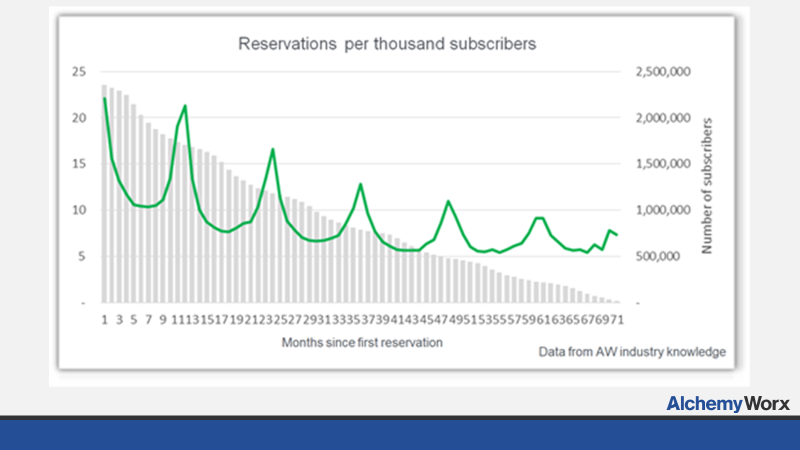800x450 pixels.
Task: Click the right axis value 2,000,000
Action: pyautogui.click(x=663, y=118)
